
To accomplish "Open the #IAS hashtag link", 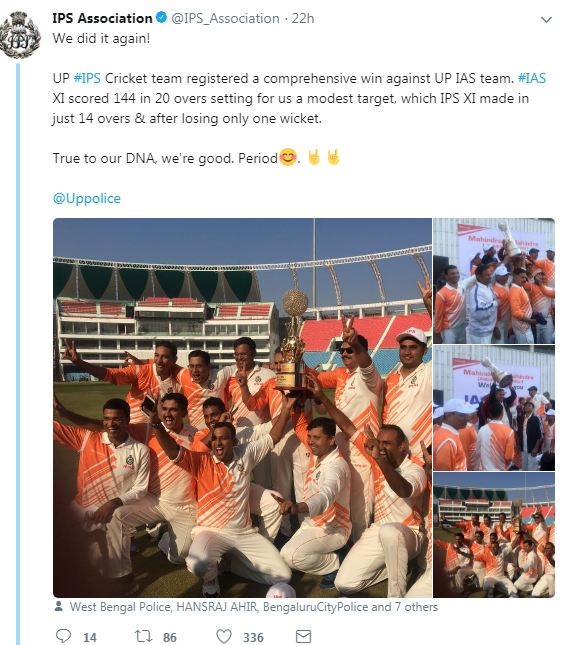I will coord(532,78).
